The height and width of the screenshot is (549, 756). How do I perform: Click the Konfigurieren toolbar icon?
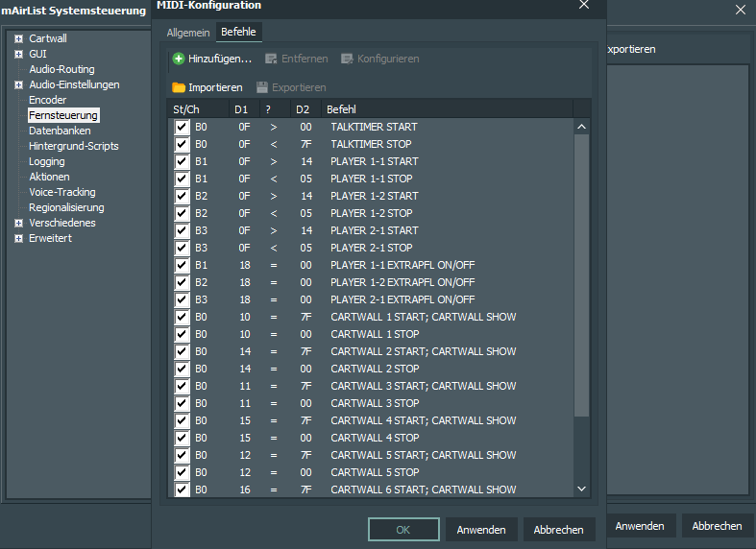pyautogui.click(x=347, y=60)
